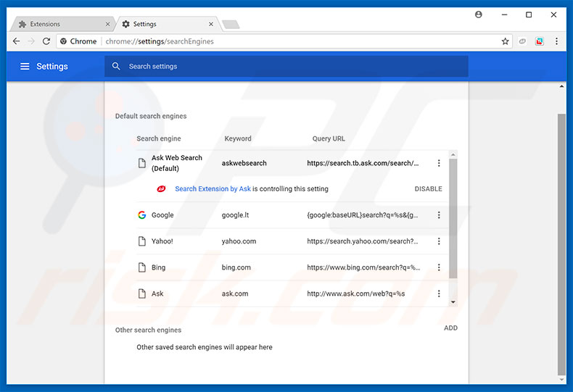Viewport: 573px width, 392px height.
Task: Select the Bing search engine name
Action: 158,267
